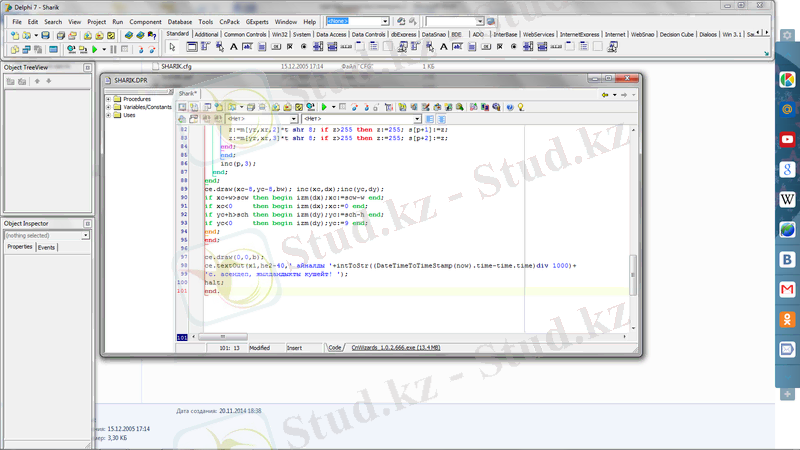Screen dimensions: 800x450
Task: Open YouTube from the right sidebar
Action: coord(788,140)
